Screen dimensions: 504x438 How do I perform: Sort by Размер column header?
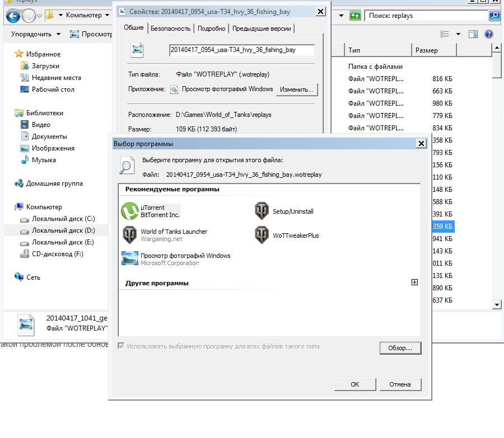434,50
